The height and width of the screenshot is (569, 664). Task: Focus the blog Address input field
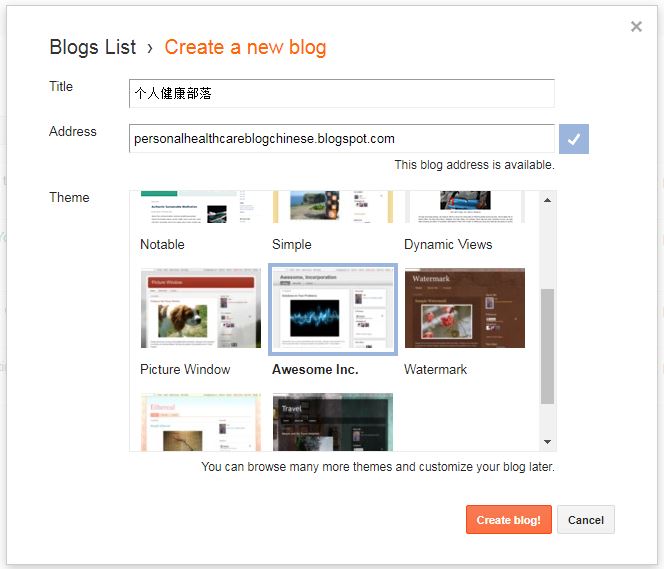pyautogui.click(x=342, y=138)
